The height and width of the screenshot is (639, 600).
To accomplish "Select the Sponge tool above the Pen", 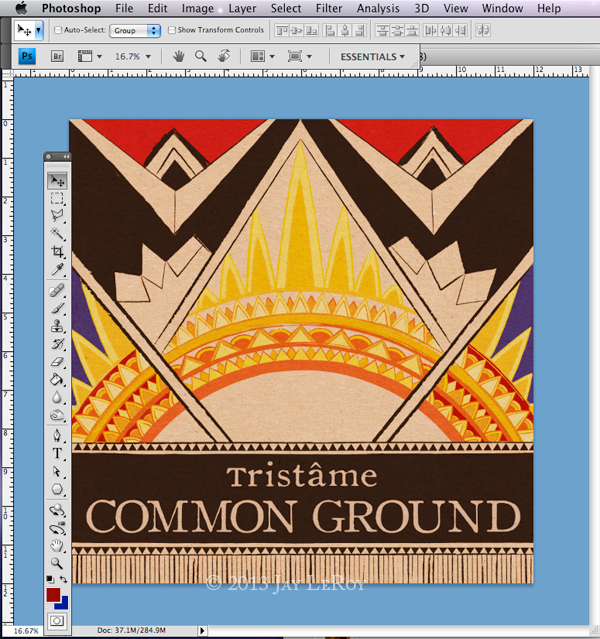I will [57, 415].
